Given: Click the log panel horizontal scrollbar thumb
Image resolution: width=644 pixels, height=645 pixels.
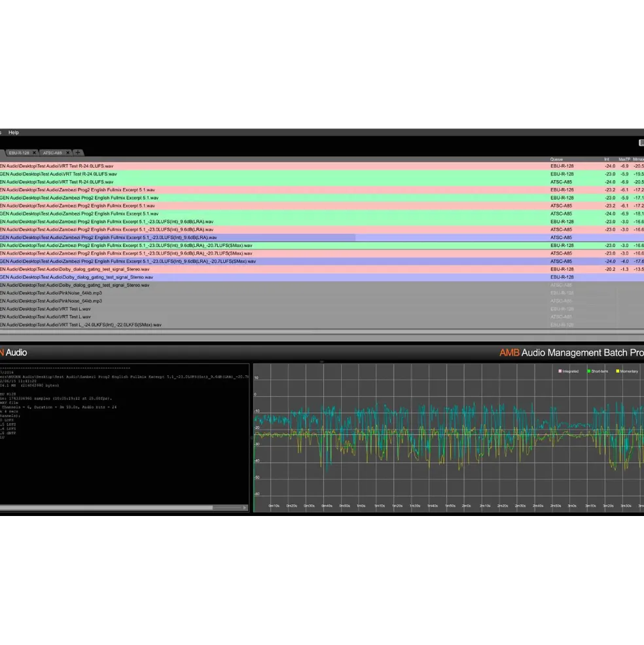Looking at the screenshot, I should (x=106, y=507).
